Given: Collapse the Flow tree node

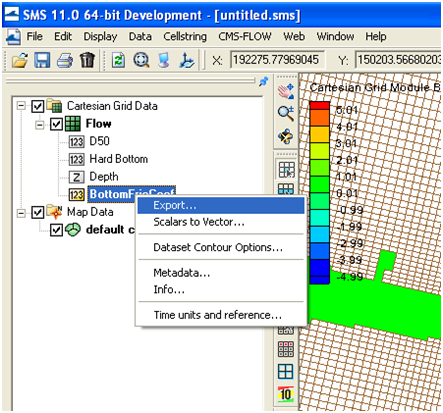Looking at the screenshot, I should 40,124.
